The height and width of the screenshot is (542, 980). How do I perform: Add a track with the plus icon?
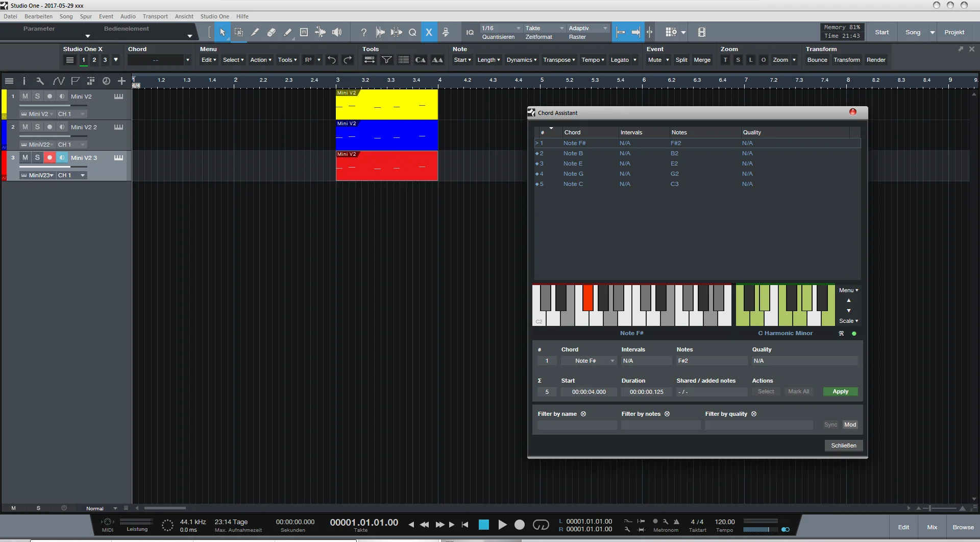pos(121,81)
